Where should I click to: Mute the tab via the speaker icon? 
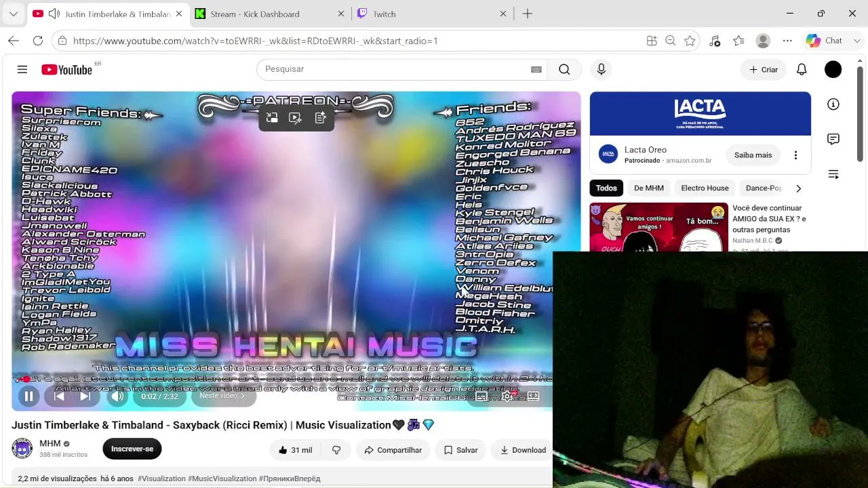coord(54,14)
